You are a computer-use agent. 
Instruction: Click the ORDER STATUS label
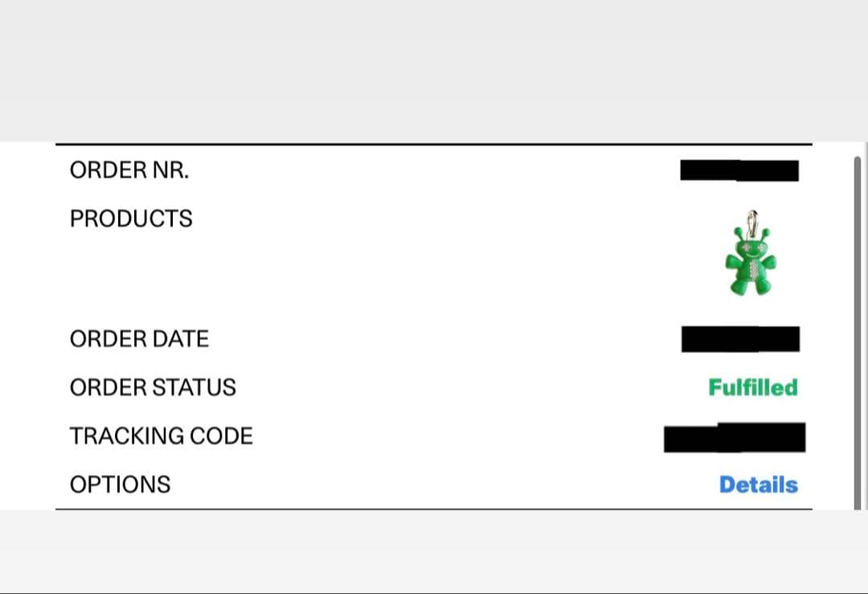coord(153,387)
